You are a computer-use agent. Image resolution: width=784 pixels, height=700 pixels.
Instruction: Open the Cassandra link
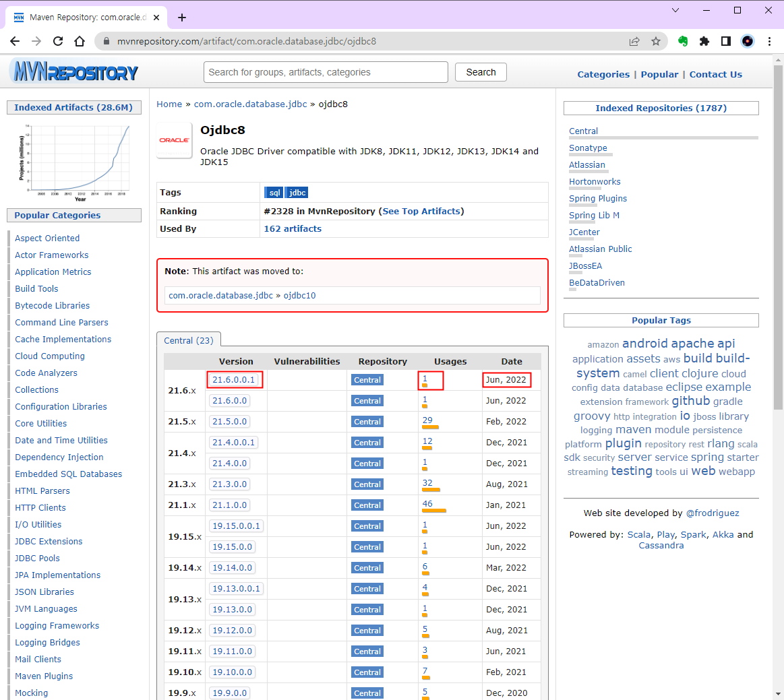coord(661,546)
